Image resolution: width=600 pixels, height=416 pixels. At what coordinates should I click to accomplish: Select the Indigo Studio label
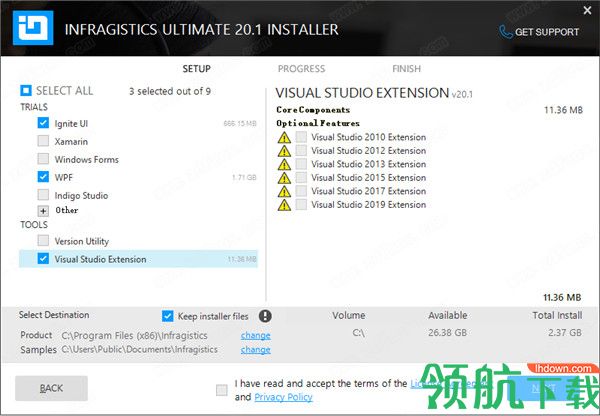tap(81, 196)
